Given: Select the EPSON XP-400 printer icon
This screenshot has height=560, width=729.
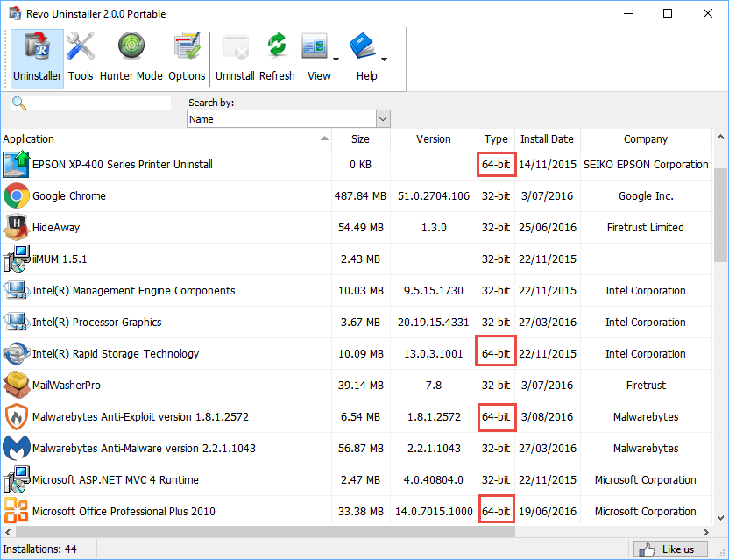Looking at the screenshot, I should 17,164.
